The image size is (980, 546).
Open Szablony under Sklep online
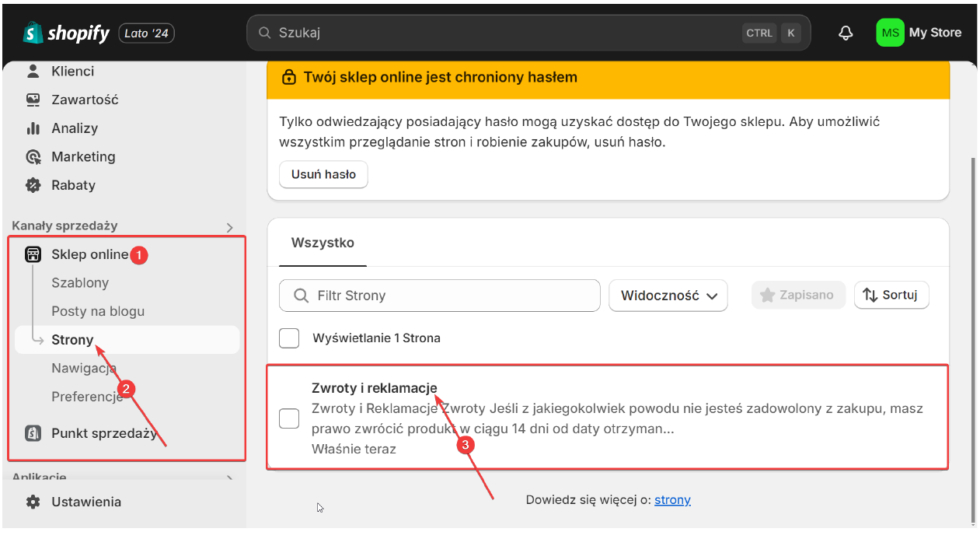pyautogui.click(x=80, y=283)
